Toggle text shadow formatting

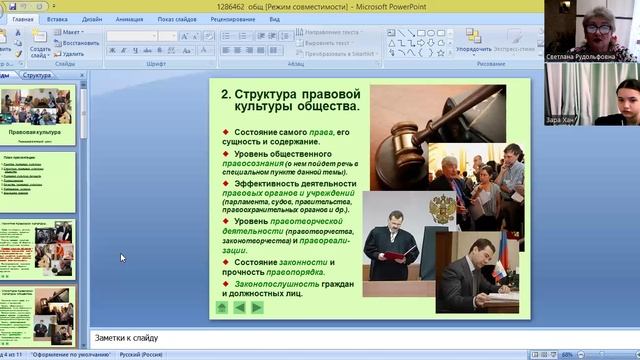(160, 51)
